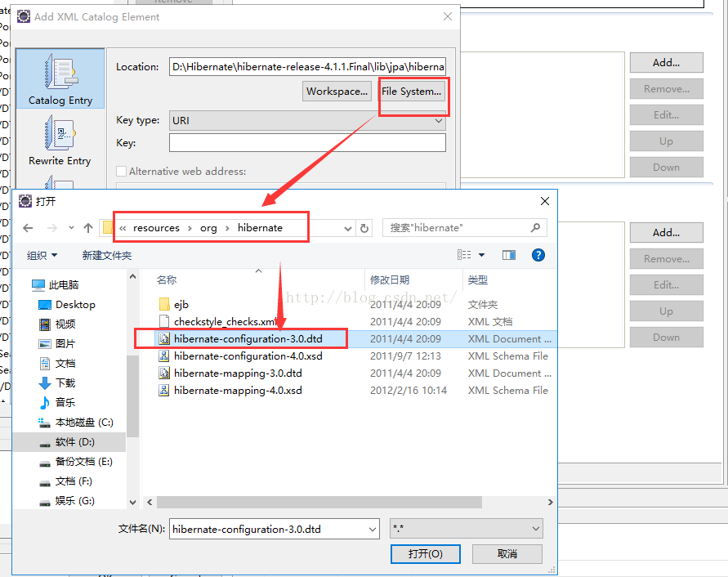Click the 打开(O) button
Viewport: 728px width, 577px height.
(x=426, y=554)
